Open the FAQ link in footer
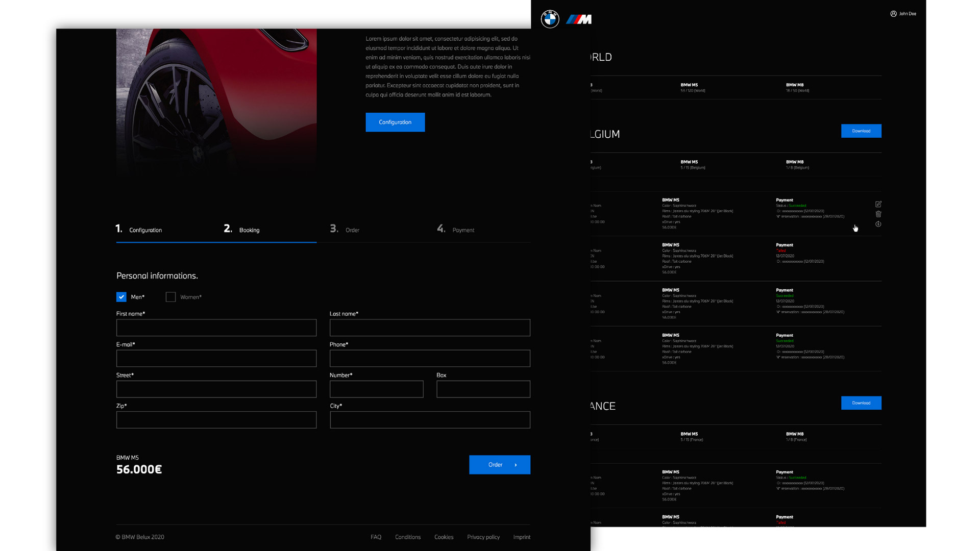 click(x=376, y=537)
